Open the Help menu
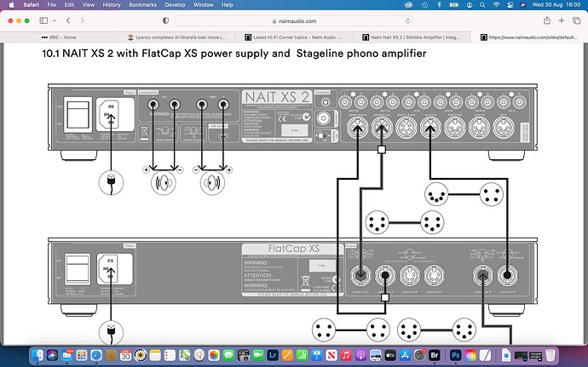 point(228,5)
